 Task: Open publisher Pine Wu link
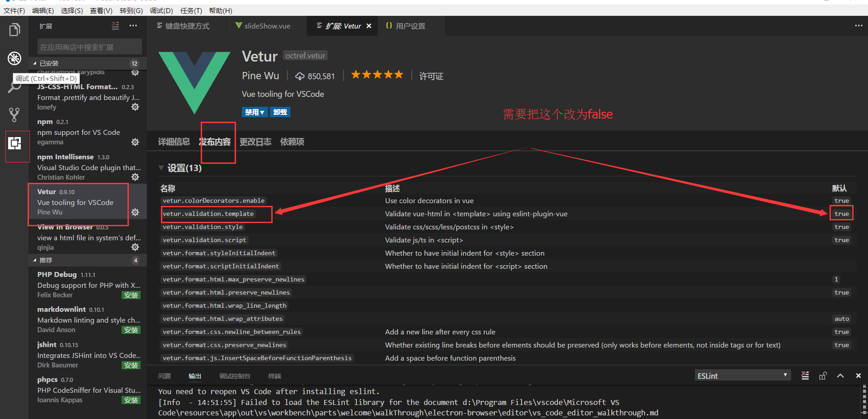pos(260,76)
